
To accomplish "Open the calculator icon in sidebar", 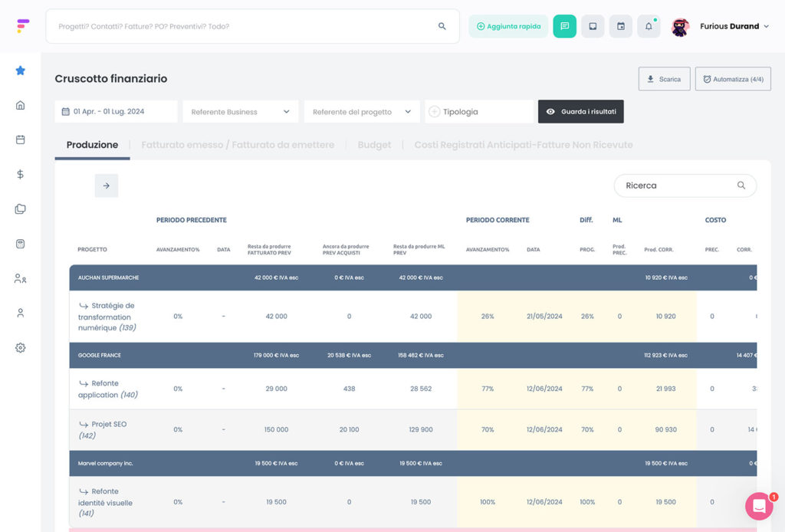I will [20, 244].
